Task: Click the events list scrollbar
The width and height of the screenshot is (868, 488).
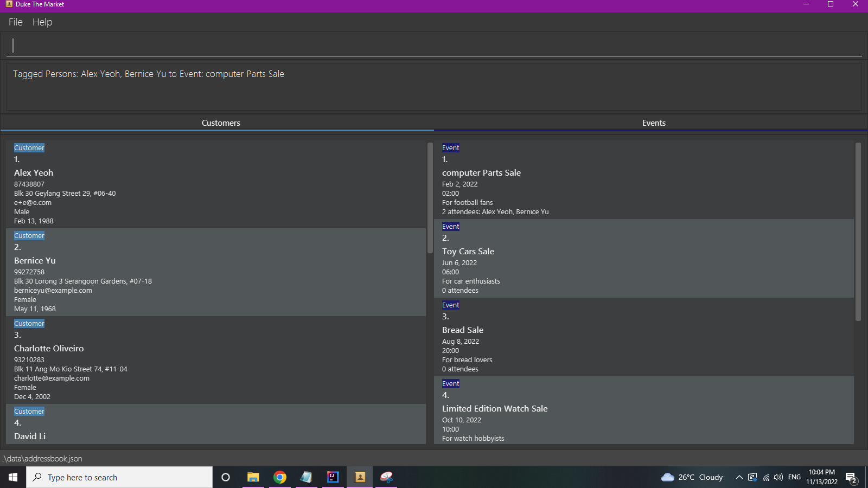Action: click(858, 232)
